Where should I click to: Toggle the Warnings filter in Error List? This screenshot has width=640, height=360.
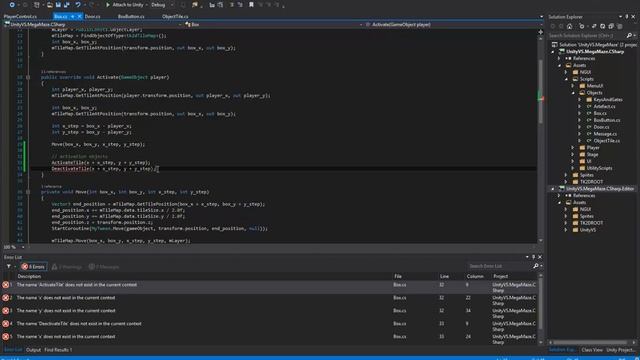(x=67, y=267)
